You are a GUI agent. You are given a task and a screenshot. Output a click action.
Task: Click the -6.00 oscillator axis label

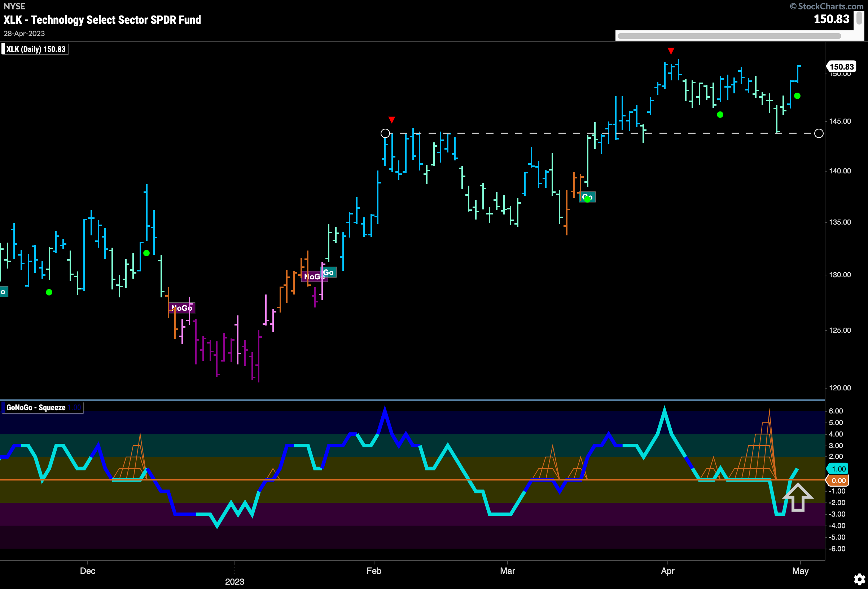(837, 549)
